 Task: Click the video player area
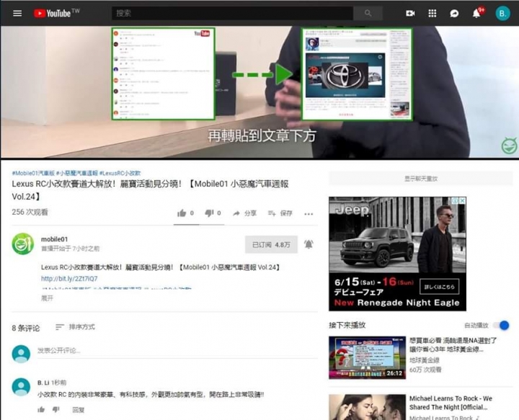tap(259, 92)
